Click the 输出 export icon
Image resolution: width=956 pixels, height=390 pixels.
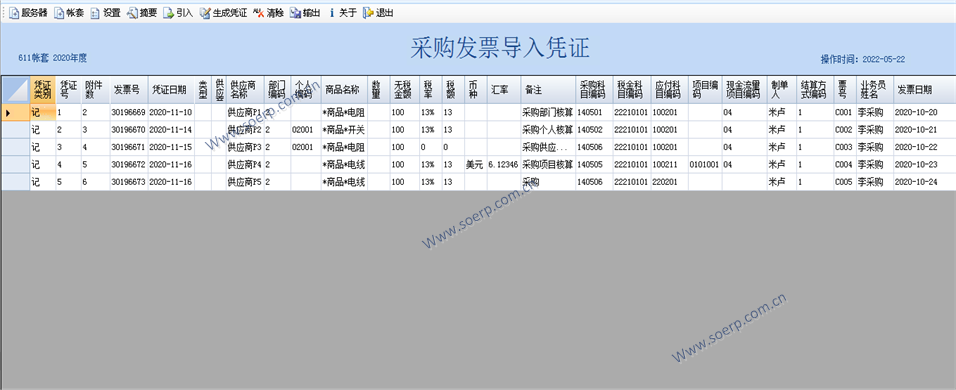point(295,13)
